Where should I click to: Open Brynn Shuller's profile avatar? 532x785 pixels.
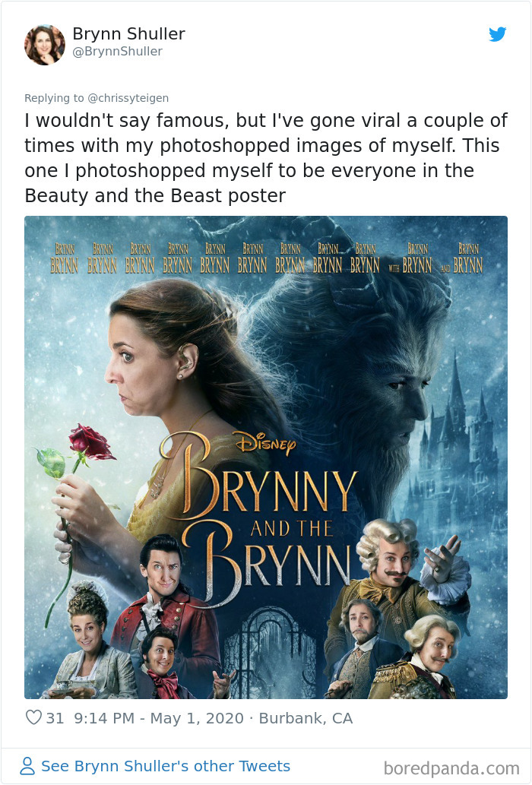point(45,45)
